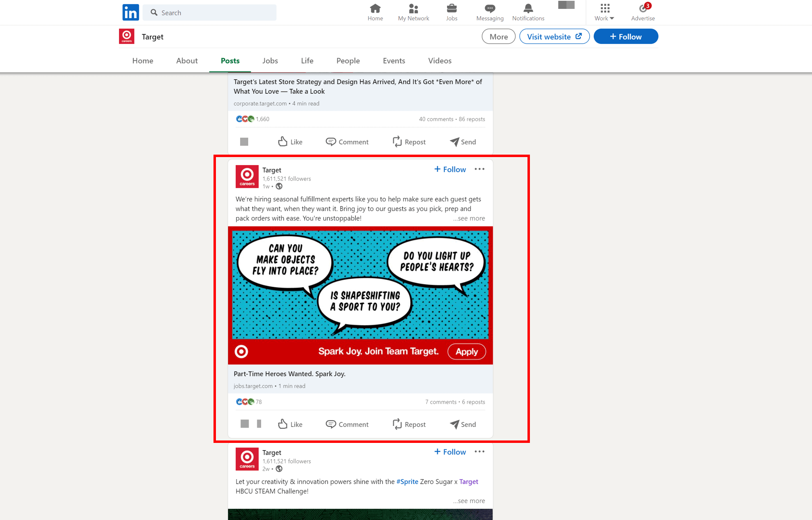Click into the Search field
Viewport: 812px width, 520px height.
(209, 13)
